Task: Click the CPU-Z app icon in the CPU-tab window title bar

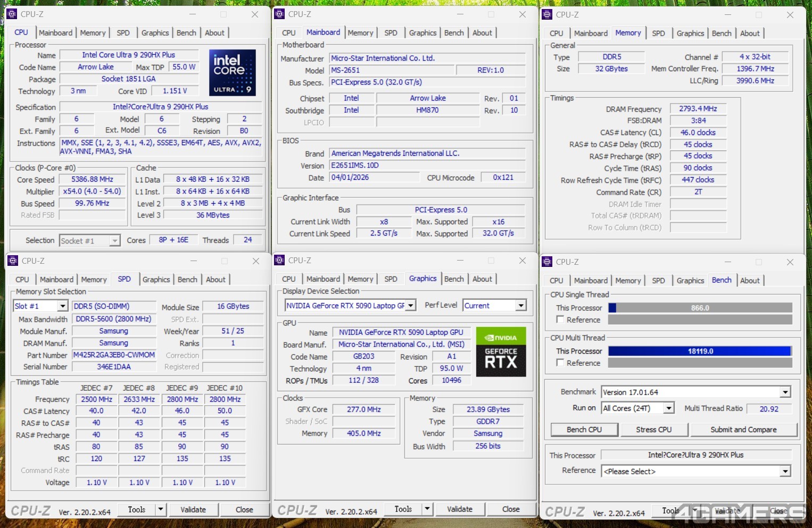Action: click(x=12, y=14)
